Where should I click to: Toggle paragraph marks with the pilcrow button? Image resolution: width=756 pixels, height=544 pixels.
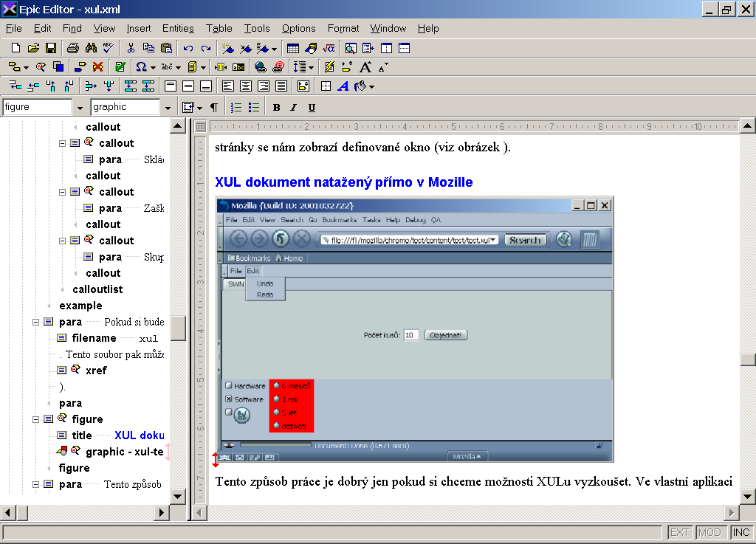point(214,108)
